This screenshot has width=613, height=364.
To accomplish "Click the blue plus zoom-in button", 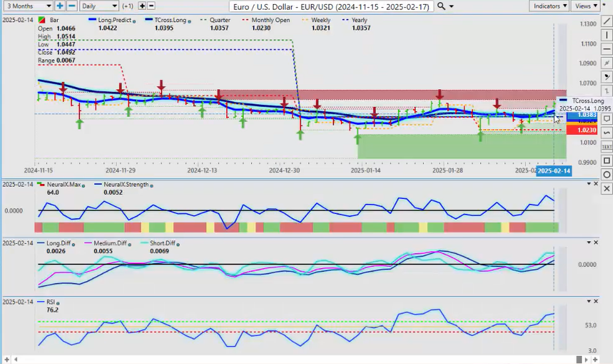I will click(60, 6).
